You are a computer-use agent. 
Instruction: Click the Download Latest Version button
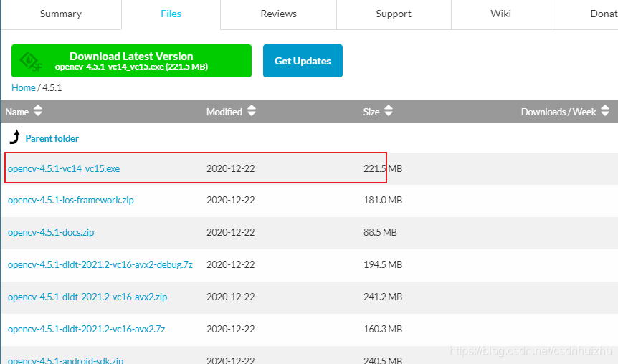131,61
